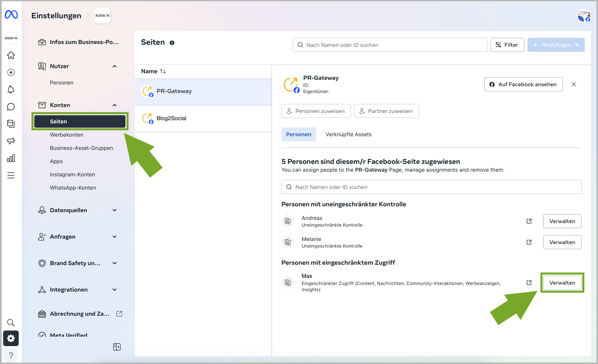Open the ads megaphone icon
598x364 pixels.
[11, 141]
